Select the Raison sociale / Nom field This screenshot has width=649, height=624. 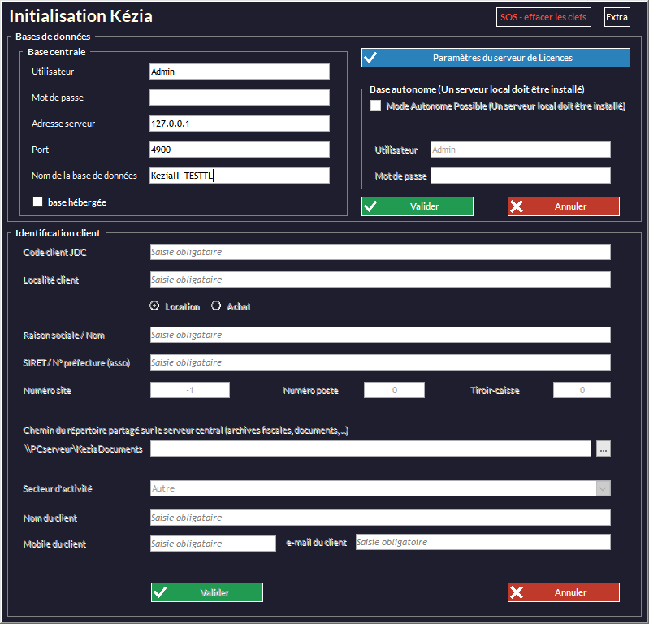coord(380,335)
